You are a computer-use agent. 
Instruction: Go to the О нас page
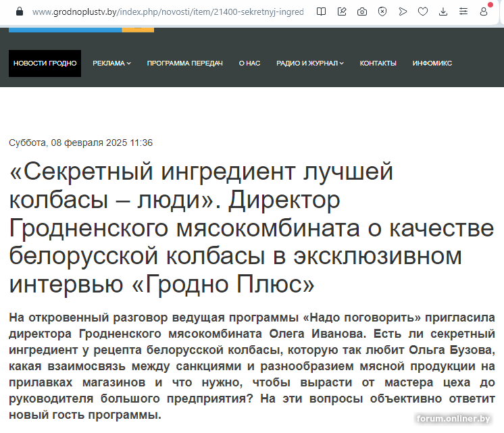pos(249,63)
